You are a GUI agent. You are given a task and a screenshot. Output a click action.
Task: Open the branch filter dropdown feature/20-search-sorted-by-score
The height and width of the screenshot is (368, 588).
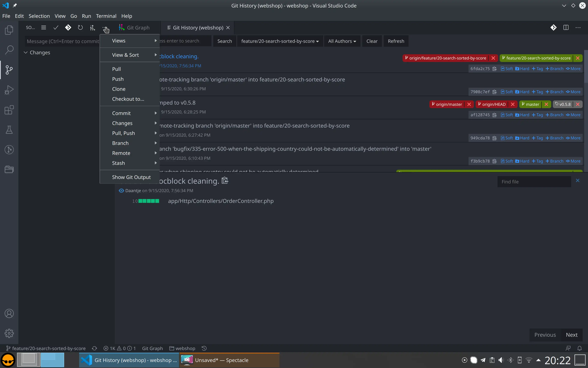point(280,41)
